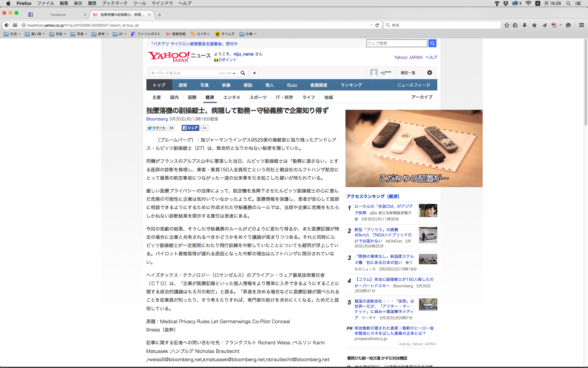This screenshot has height=368, width=588.
Task: Bookmark this page with the star icon
Action: (x=507, y=25)
